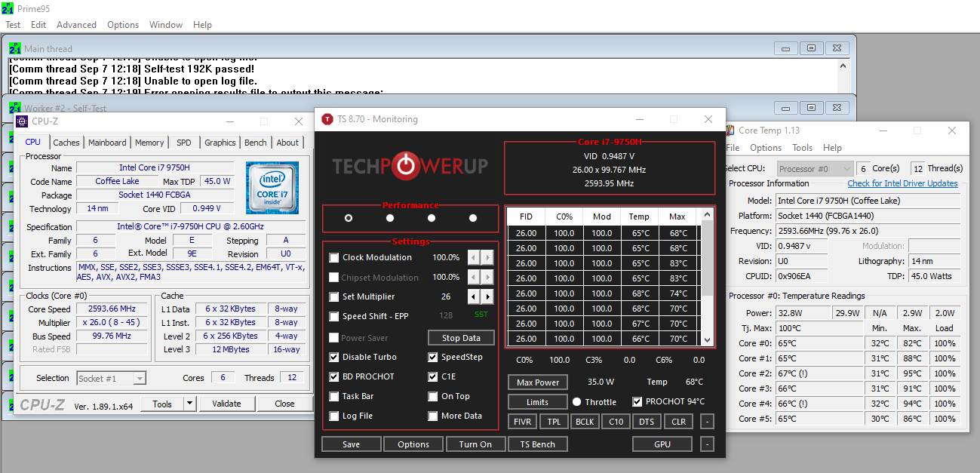This screenshot has width=980, height=473.
Task: Enable the Set Multiplier checkbox
Action: pos(333,296)
